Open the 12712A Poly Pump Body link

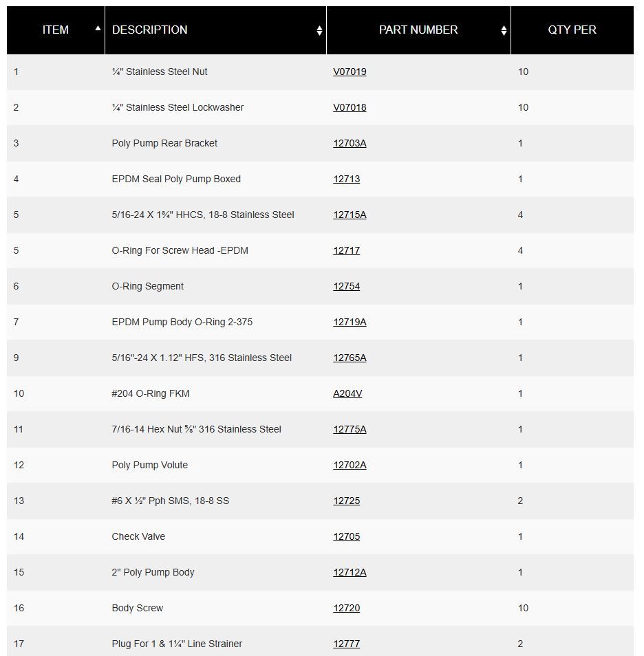pyautogui.click(x=350, y=572)
